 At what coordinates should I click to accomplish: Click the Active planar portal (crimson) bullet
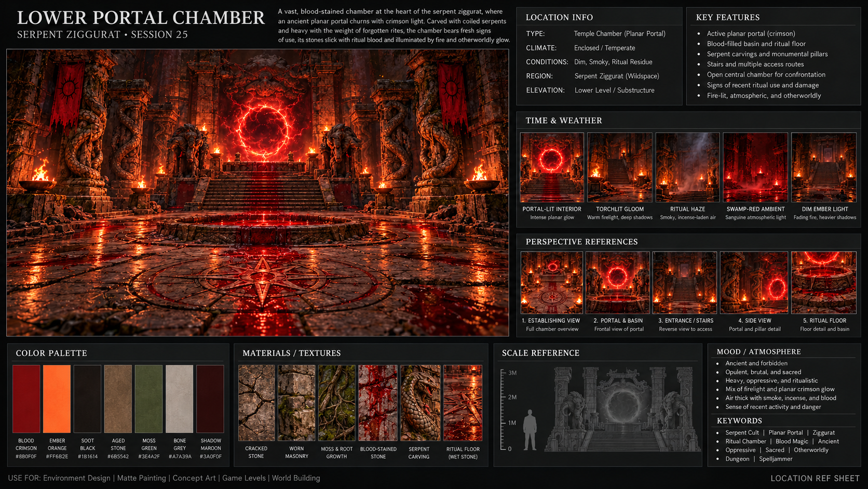click(751, 33)
